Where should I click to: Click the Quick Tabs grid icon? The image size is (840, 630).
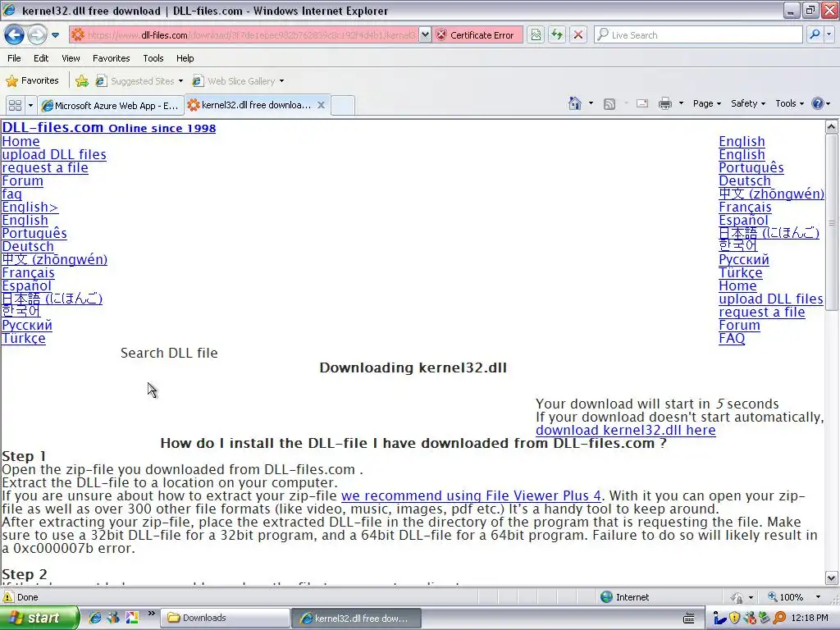coord(15,105)
